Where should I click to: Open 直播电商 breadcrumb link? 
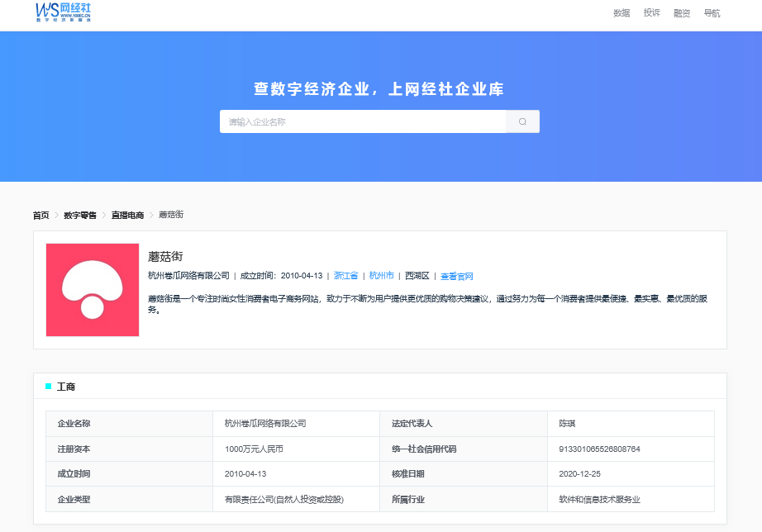pos(128,216)
